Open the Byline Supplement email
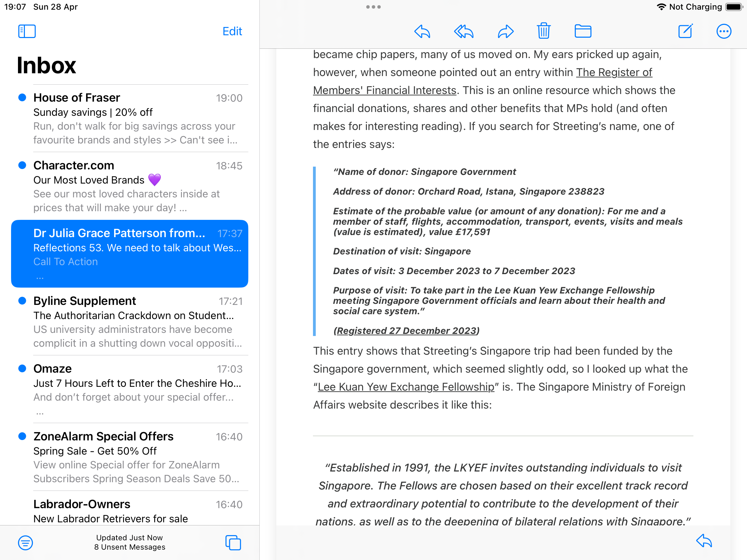 point(130,322)
